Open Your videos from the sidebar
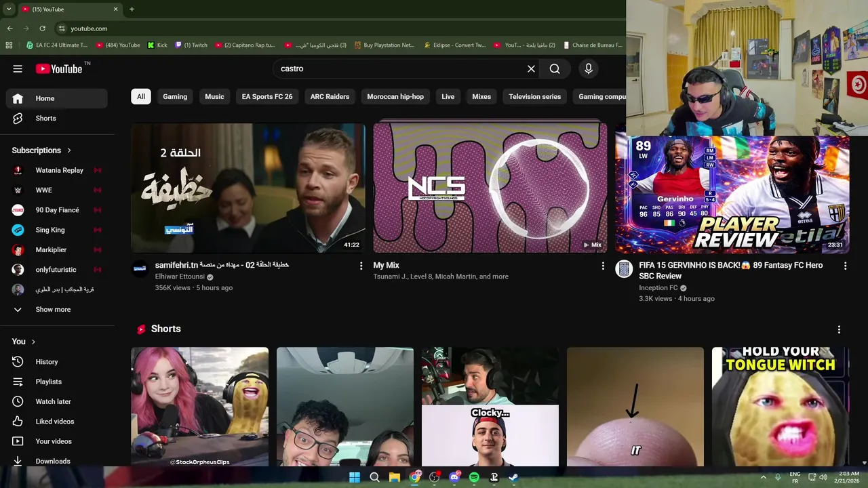 tap(57, 441)
